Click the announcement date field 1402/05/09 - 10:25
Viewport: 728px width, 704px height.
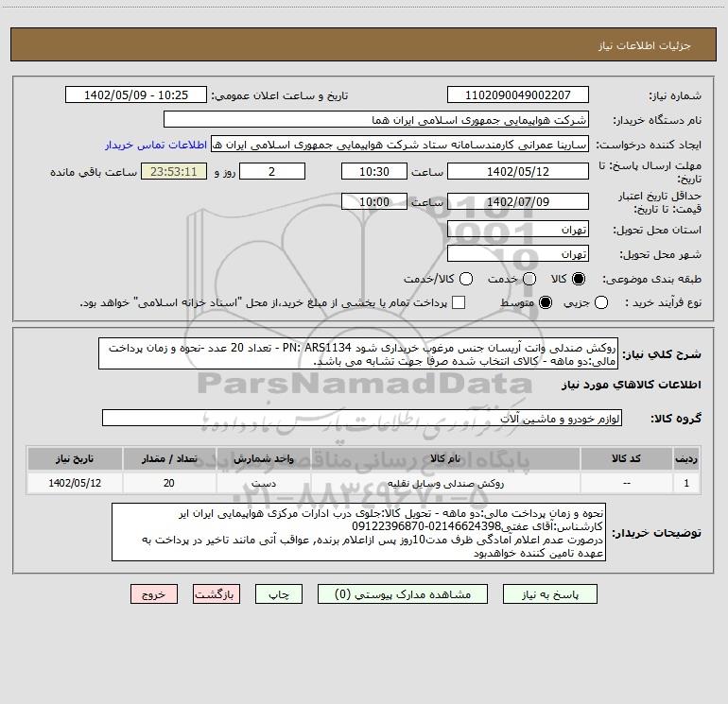click(136, 95)
